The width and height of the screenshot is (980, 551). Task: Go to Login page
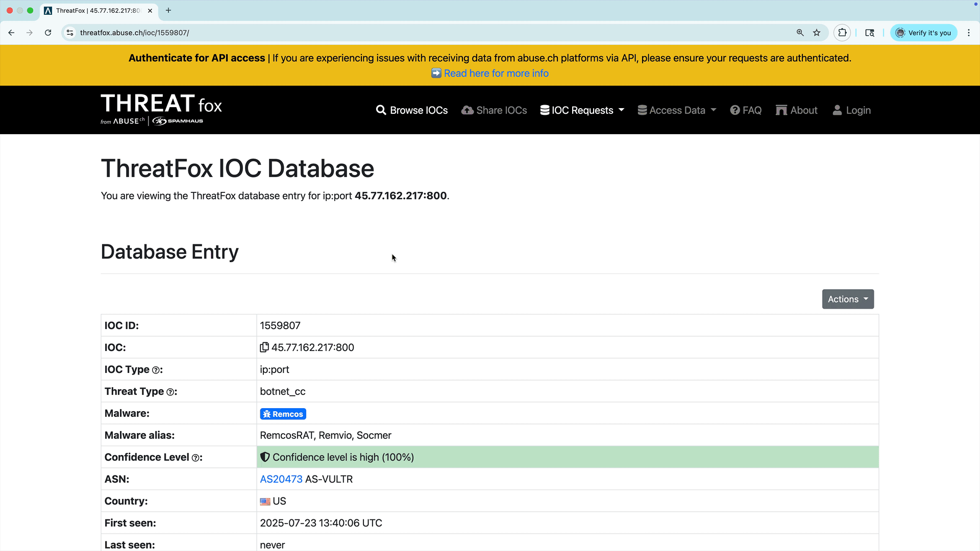coord(851,110)
